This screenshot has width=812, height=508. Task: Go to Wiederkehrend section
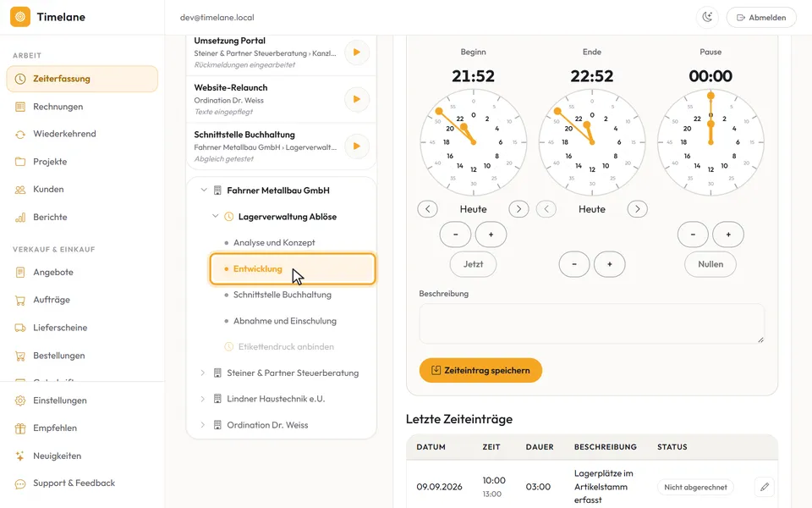click(82, 134)
